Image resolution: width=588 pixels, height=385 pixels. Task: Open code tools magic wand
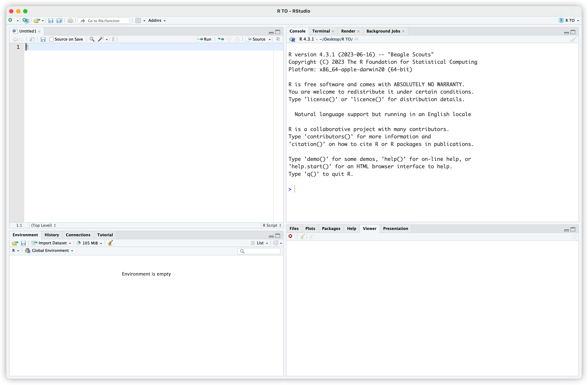point(101,39)
